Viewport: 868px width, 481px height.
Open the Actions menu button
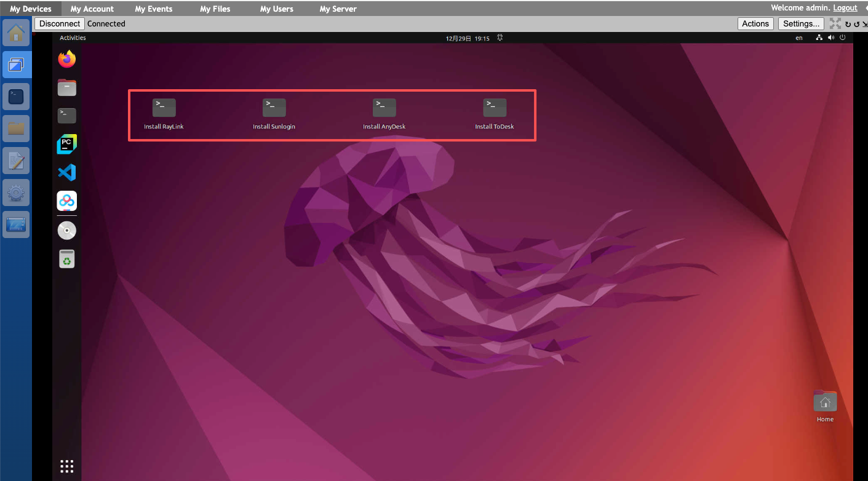pyautogui.click(x=755, y=23)
